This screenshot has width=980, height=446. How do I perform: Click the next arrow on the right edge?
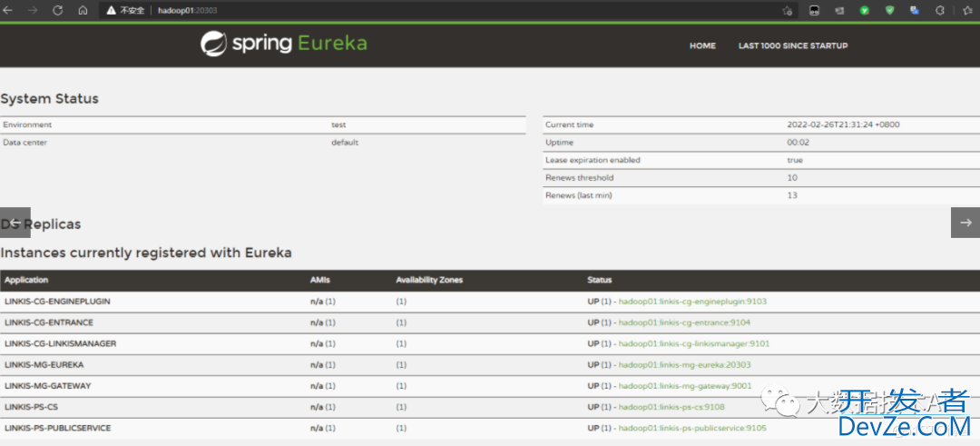tap(965, 222)
